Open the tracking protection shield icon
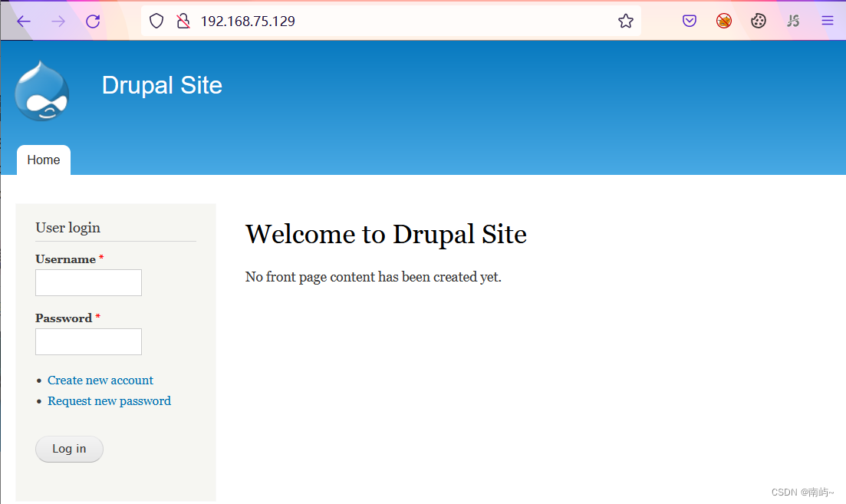The width and height of the screenshot is (846, 504). tap(156, 21)
